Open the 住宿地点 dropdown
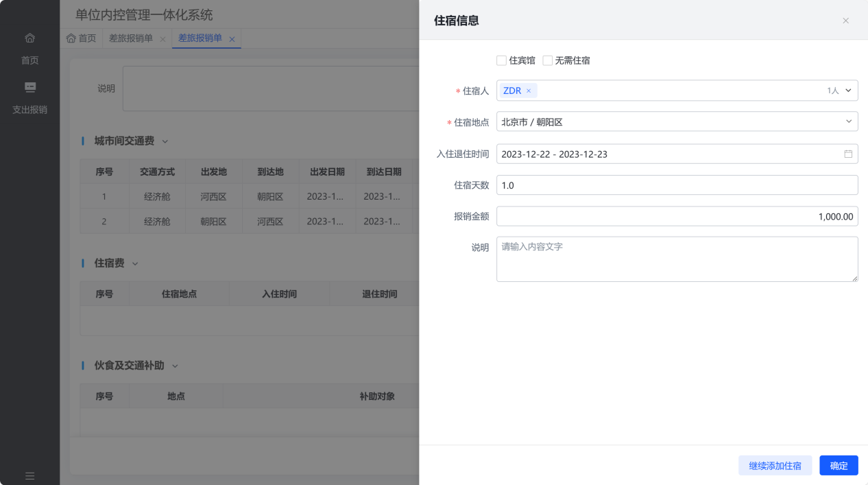 click(x=677, y=122)
